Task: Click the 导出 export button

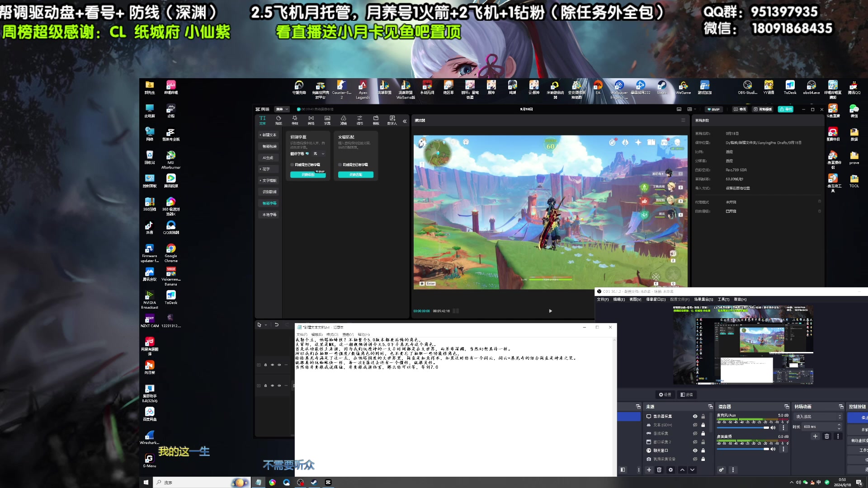Action: coord(786,109)
